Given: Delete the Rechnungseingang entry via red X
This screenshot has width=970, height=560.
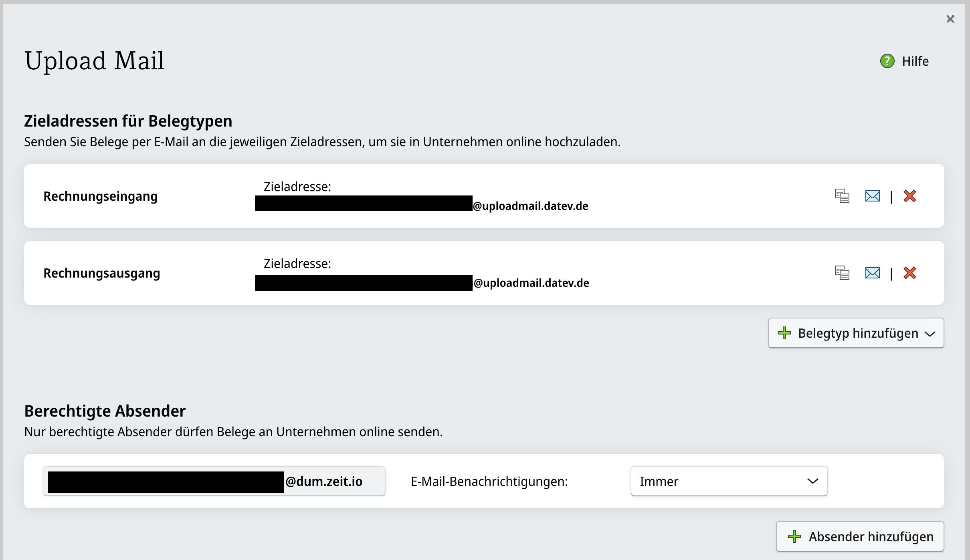Looking at the screenshot, I should pos(910,195).
